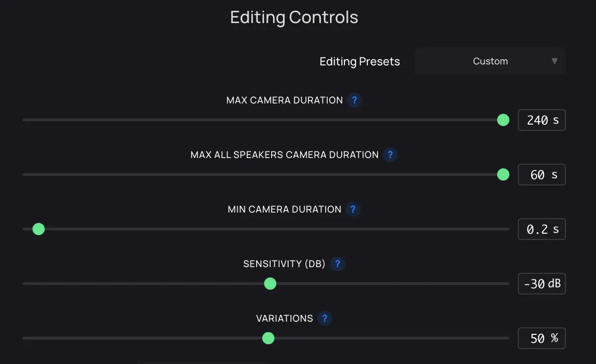Click the far-left start of Max Camera Duration track
596x364 pixels.
(x=24, y=120)
